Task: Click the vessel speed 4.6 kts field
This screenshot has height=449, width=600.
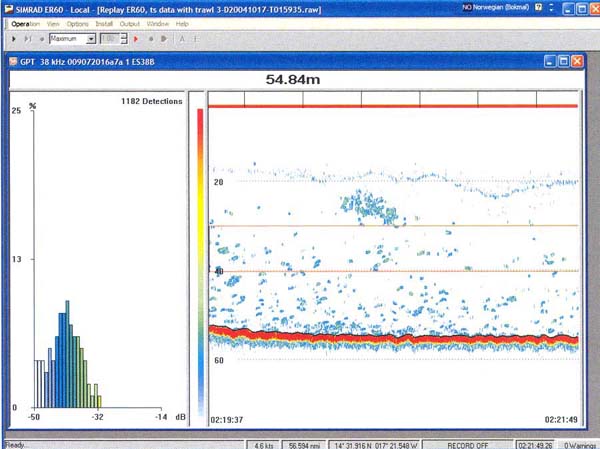Action: click(263, 443)
